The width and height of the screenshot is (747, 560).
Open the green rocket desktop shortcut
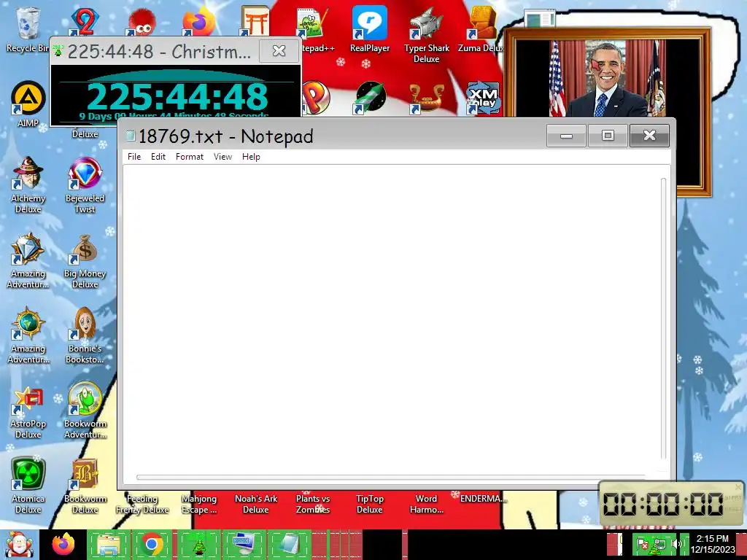tap(370, 98)
